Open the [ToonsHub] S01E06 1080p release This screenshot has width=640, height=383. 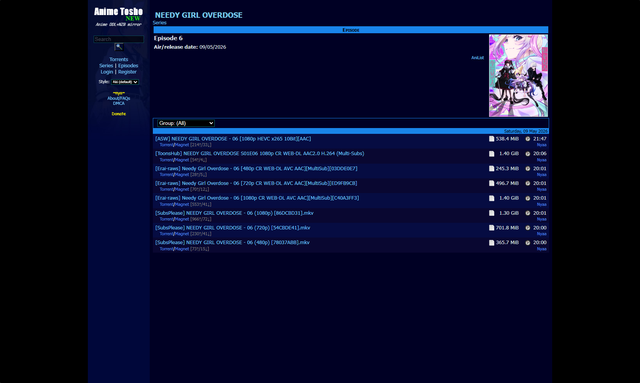[x=260, y=154]
